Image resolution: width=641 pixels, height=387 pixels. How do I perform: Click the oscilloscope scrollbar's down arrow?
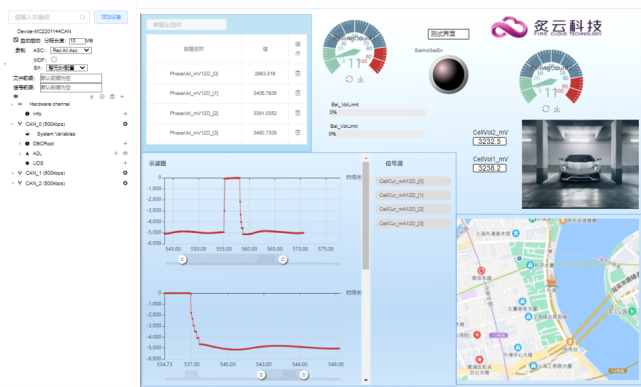coord(366,380)
